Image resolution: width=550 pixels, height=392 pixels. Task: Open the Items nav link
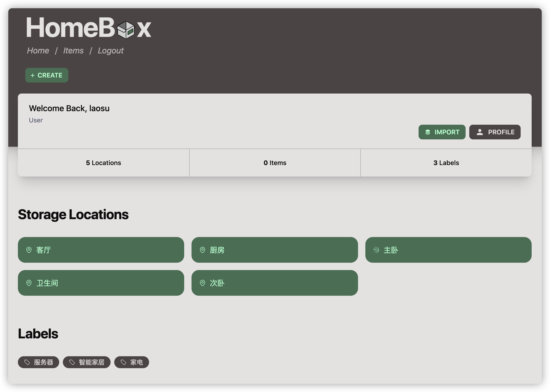pos(73,51)
